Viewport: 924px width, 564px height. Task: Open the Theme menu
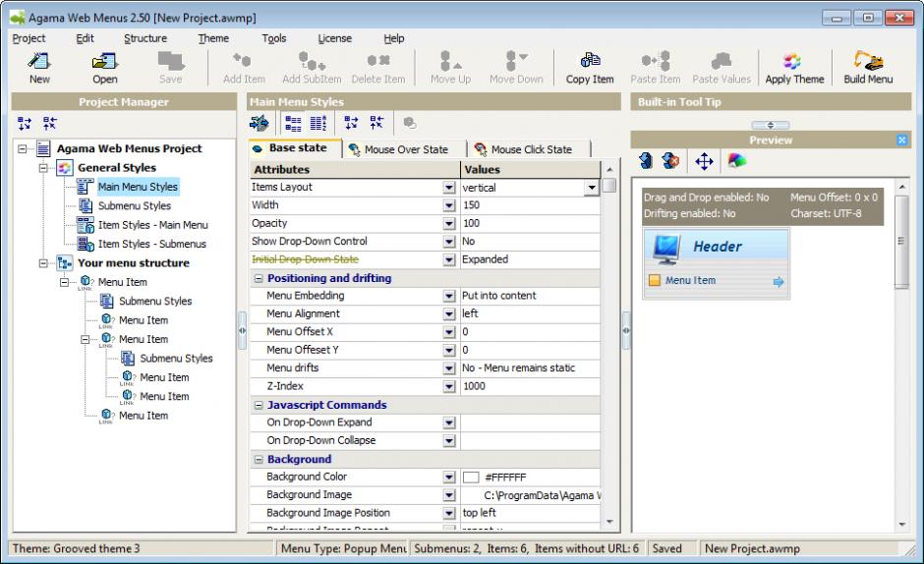tap(213, 38)
